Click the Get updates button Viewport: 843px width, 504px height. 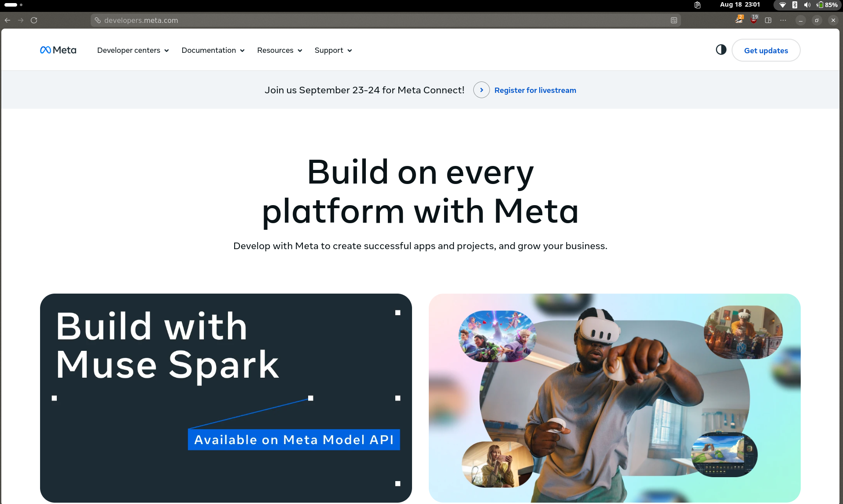(766, 50)
